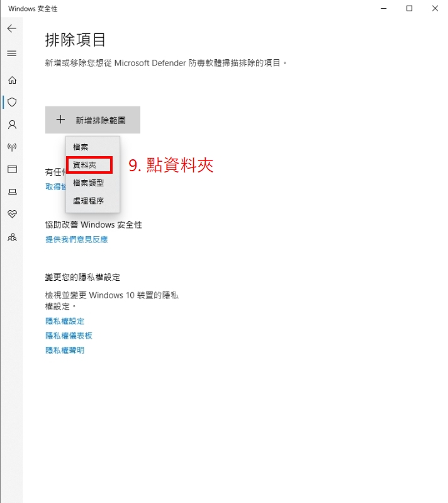Go back with the back arrow

click(x=12, y=28)
